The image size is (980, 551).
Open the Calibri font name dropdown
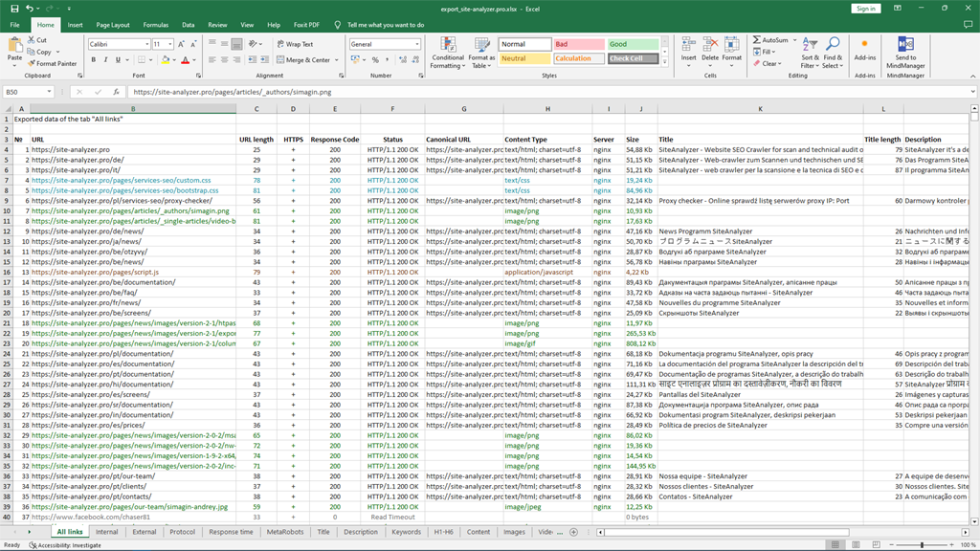(146, 44)
